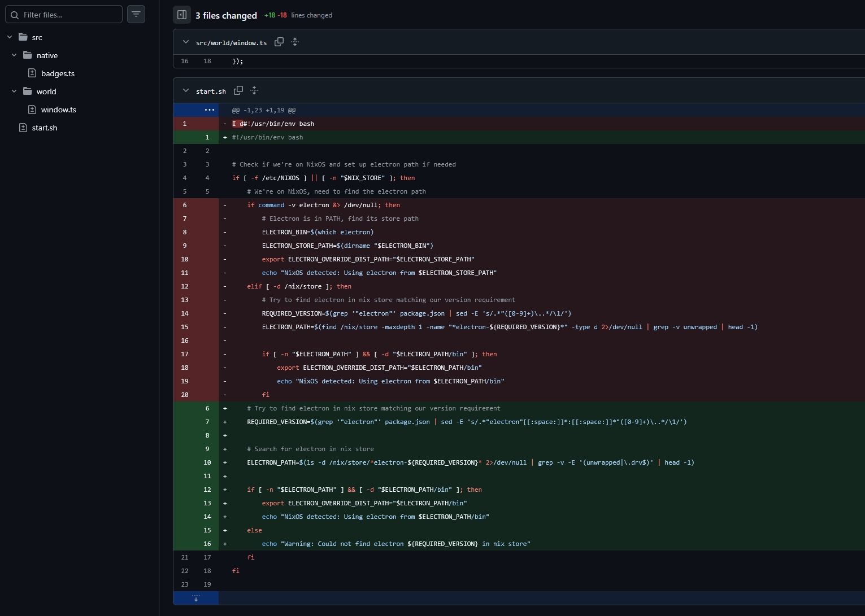Open the src/world/window.ts header link
The width and height of the screenshot is (865, 616).
coord(231,43)
